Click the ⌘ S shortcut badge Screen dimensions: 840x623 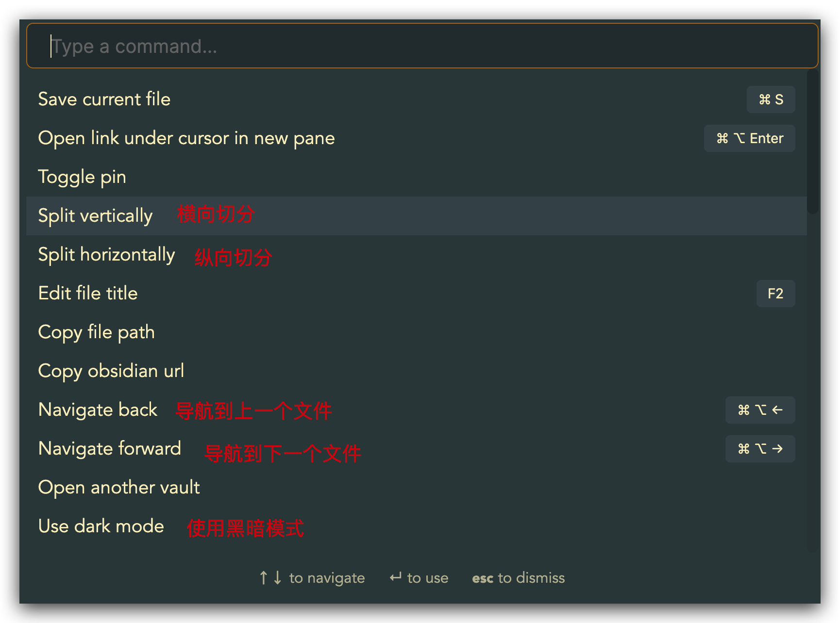771,99
